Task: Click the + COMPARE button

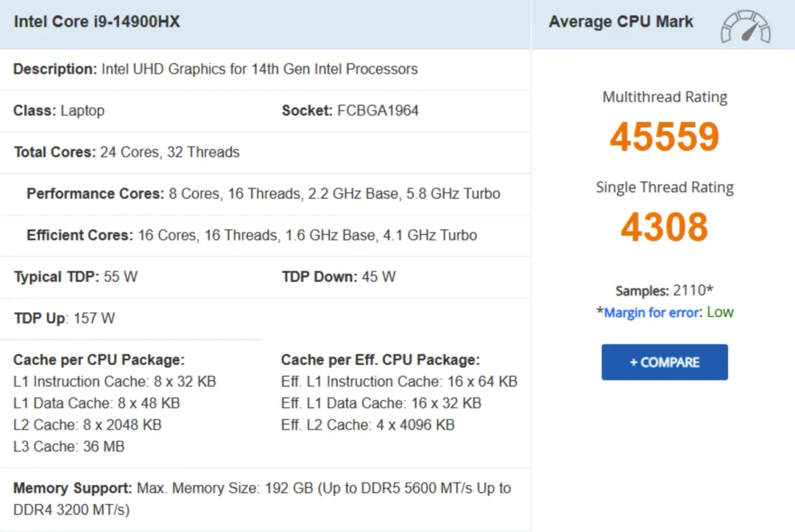Action: [x=664, y=361]
